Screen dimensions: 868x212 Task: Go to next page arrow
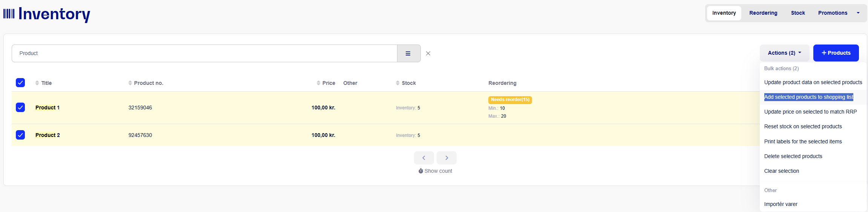[x=446, y=158]
